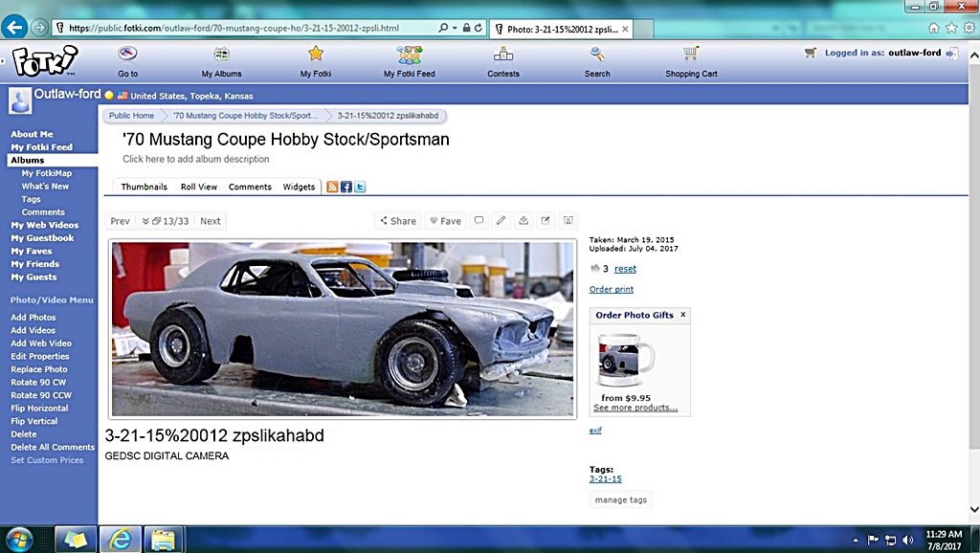
Task: Share album via Facebook icon
Action: coord(346,188)
